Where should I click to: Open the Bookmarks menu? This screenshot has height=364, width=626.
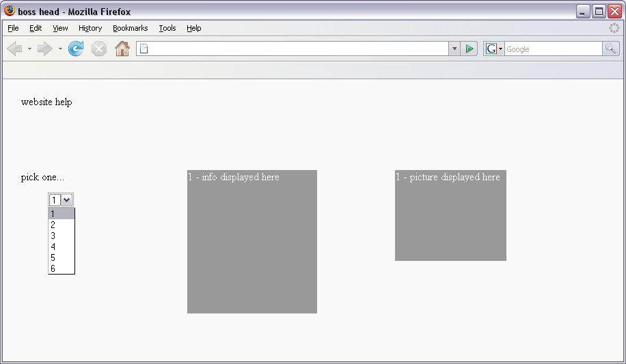(x=130, y=28)
